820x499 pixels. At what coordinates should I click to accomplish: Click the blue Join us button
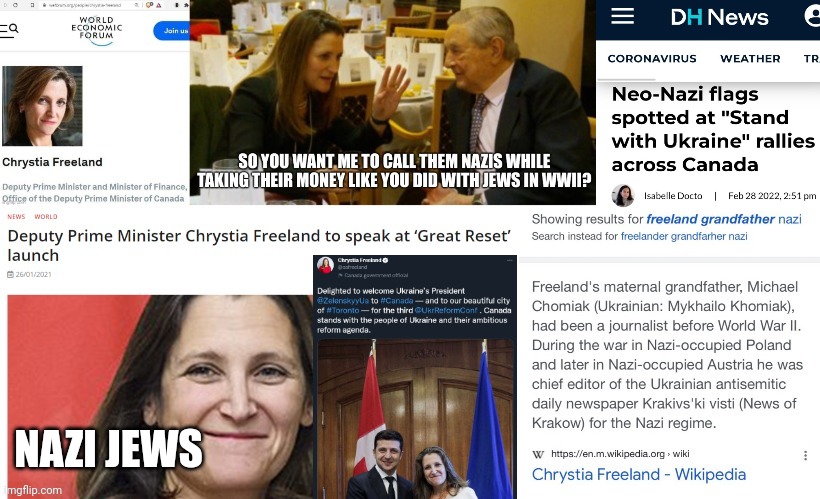[x=172, y=31]
